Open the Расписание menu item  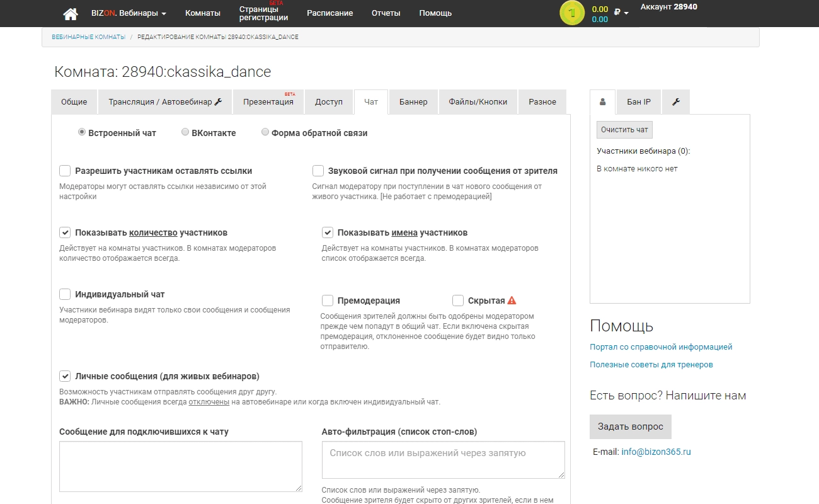(x=329, y=13)
